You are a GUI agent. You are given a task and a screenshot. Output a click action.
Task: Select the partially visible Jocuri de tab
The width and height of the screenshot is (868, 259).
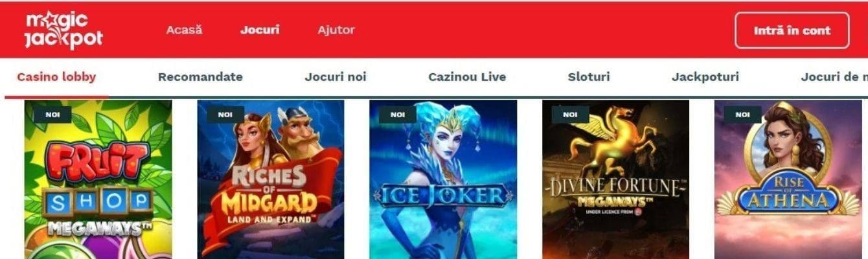click(834, 77)
